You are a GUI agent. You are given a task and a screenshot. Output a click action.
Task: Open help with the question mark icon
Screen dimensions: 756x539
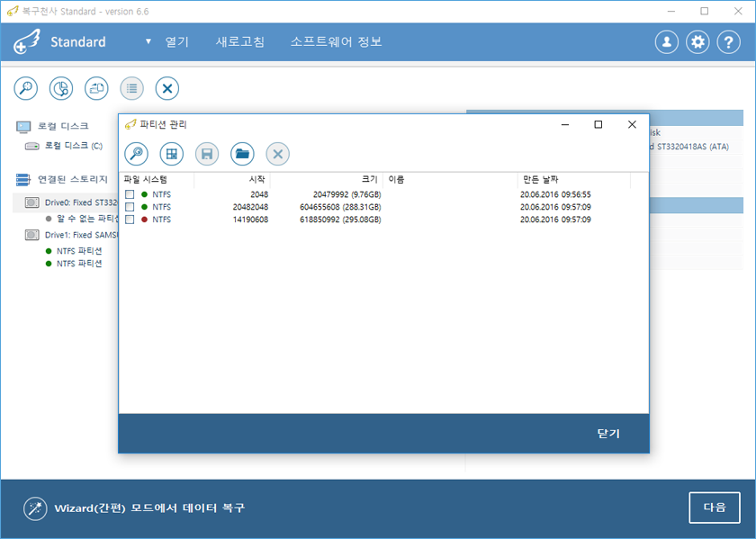(x=728, y=42)
